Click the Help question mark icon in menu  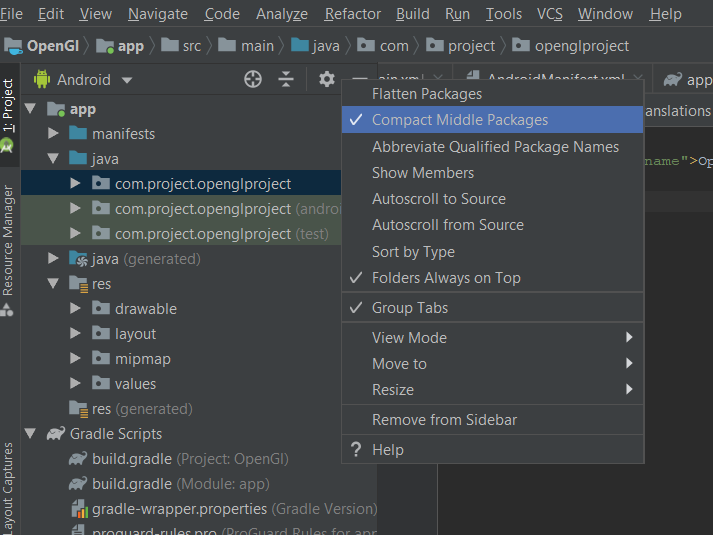pyautogui.click(x=356, y=450)
